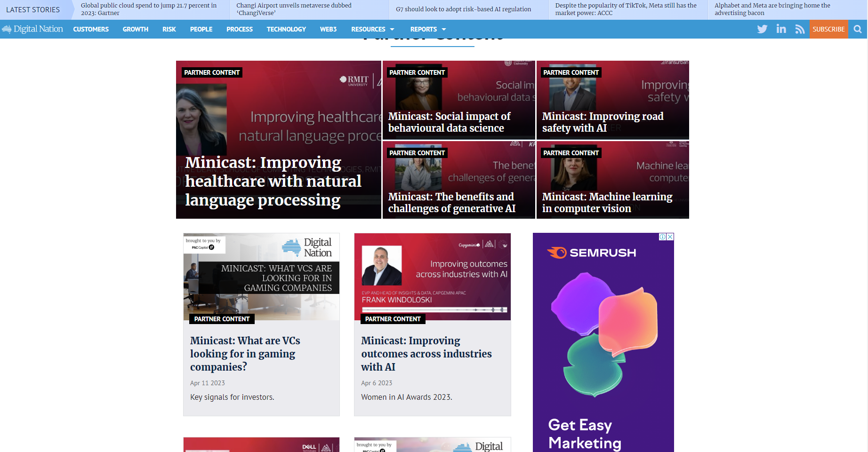The height and width of the screenshot is (452, 868).
Task: Click Partner Content tag on road safety tile
Action: coord(571,72)
